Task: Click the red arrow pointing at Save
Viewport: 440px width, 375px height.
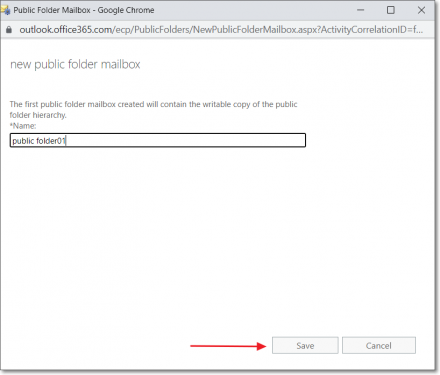Action: pyautogui.click(x=228, y=346)
